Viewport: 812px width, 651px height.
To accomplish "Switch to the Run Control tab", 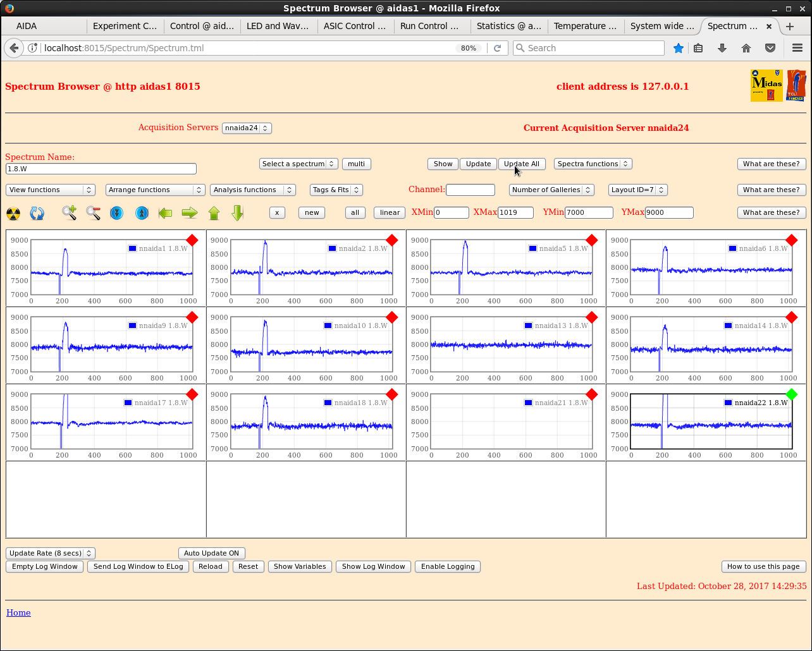I will (432, 26).
